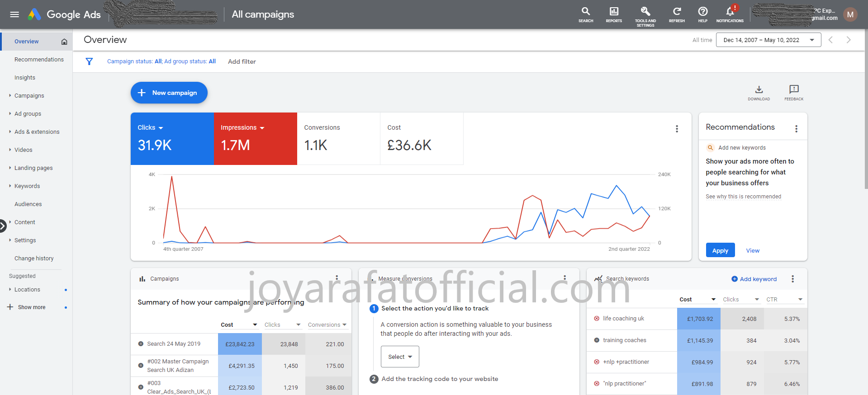Open Change history in side navigation

pyautogui.click(x=34, y=259)
